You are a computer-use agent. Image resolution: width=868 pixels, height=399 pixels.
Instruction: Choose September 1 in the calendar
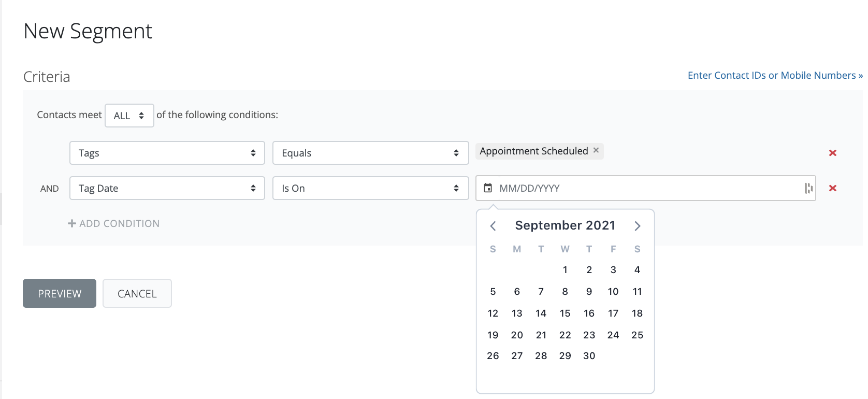pos(565,270)
